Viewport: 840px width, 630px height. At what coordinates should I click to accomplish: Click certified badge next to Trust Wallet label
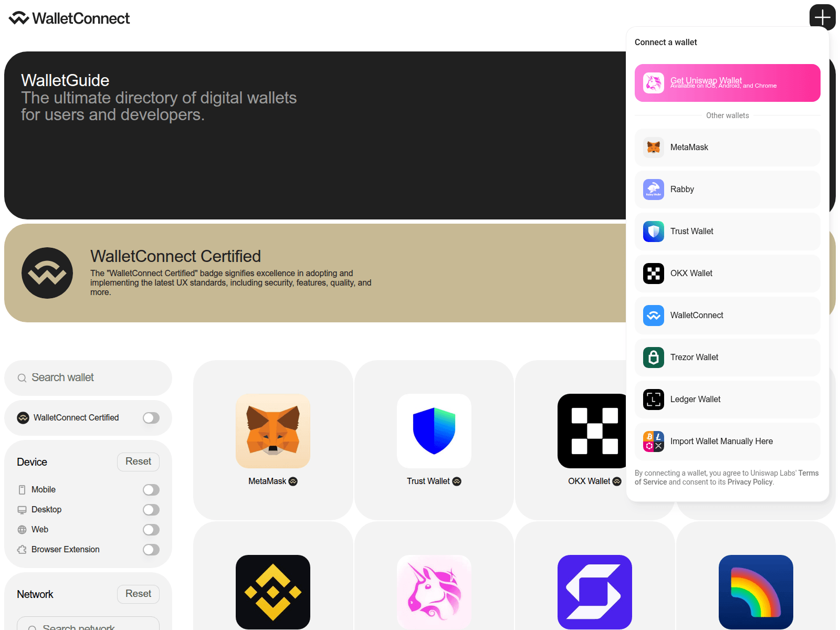click(x=457, y=481)
